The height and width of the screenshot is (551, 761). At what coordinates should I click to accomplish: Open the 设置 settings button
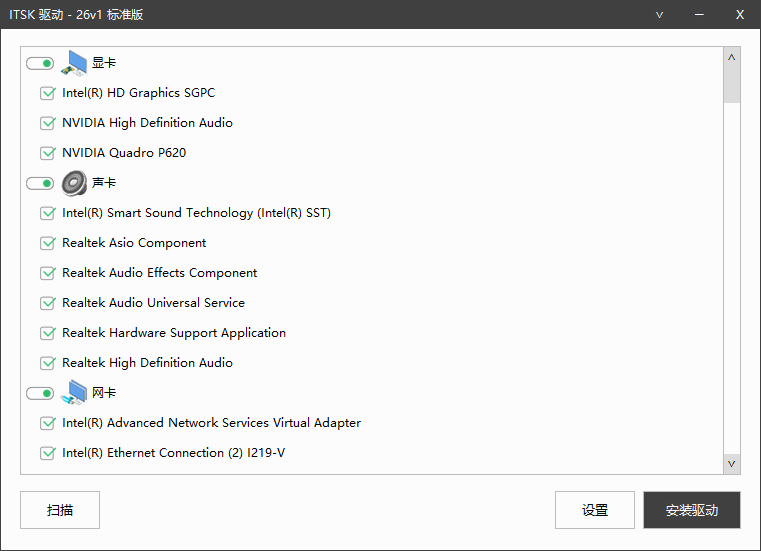point(595,510)
